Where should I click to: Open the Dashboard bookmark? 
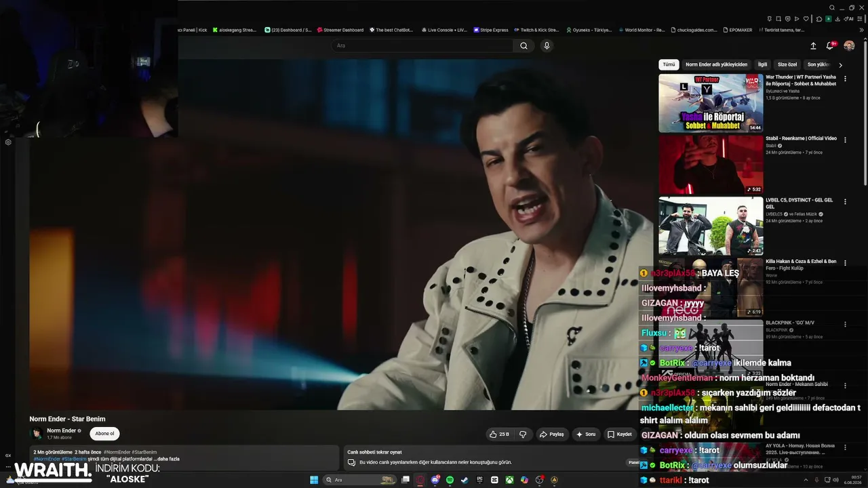pos(288,30)
